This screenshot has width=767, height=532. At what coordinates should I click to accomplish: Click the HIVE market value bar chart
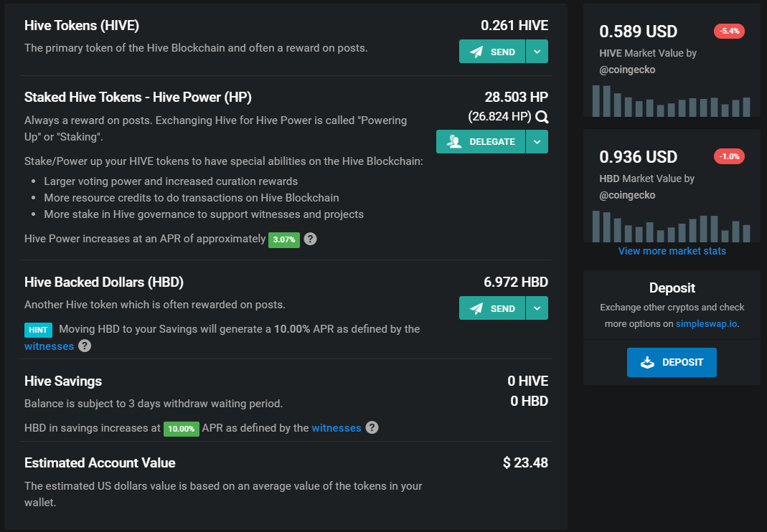click(671, 100)
